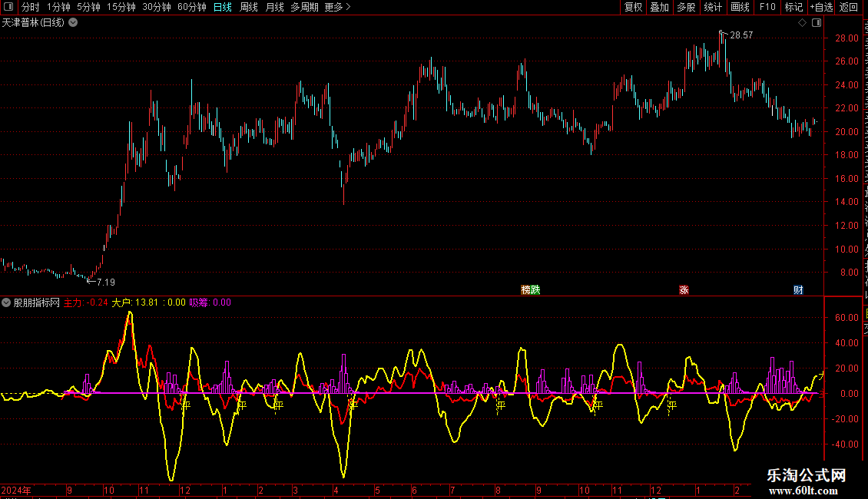Click the 28.57 high price marker

pos(741,35)
